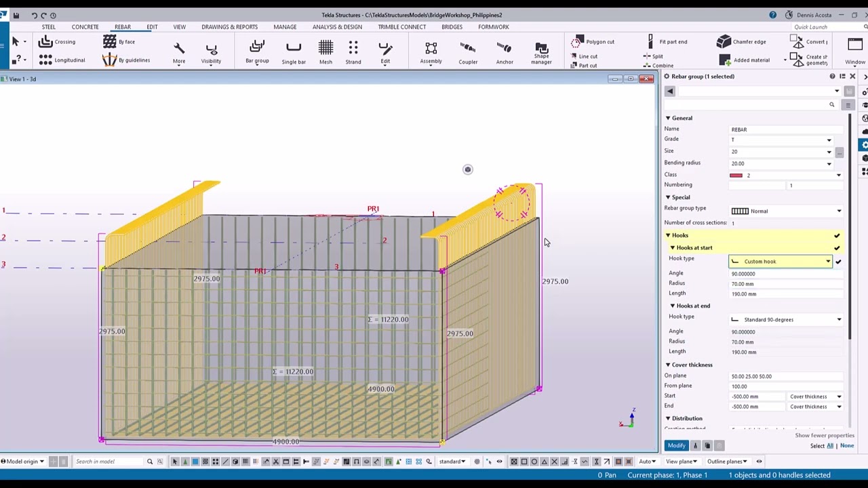This screenshot has height=488, width=868.
Task: Click the Visibility tool in ribbon
Action: pos(211,52)
